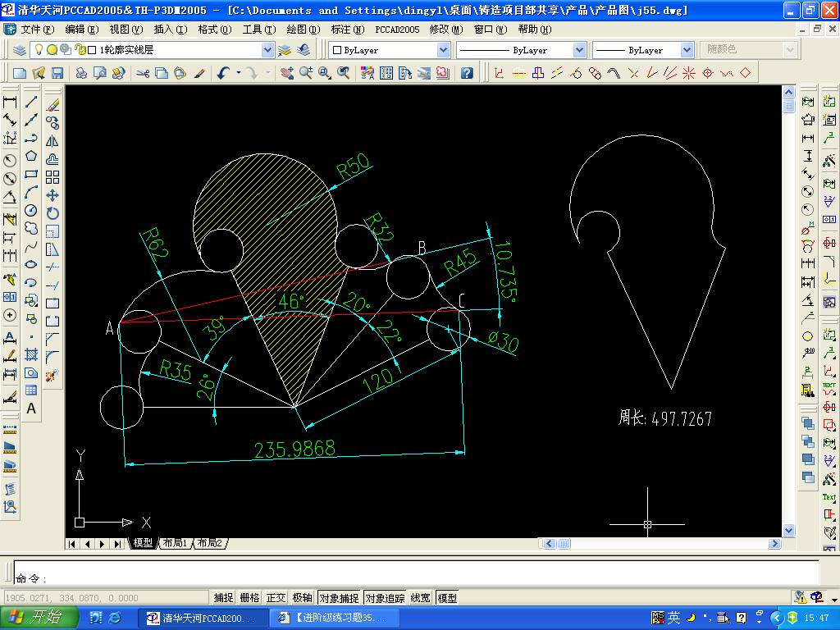The width and height of the screenshot is (840, 630).
Task: Toggle 栅格 (Grid) in status bar
Action: 249,598
